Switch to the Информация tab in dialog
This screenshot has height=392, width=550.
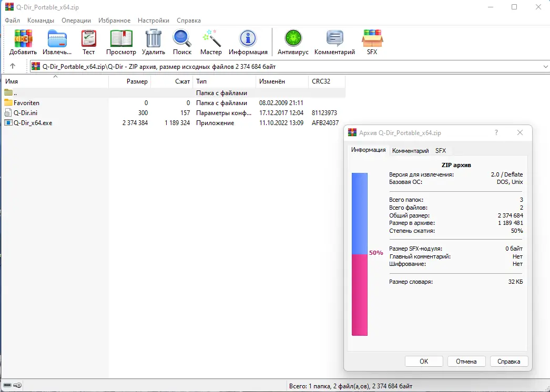coord(368,150)
